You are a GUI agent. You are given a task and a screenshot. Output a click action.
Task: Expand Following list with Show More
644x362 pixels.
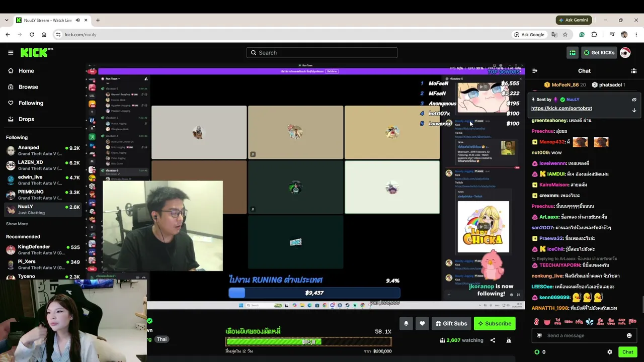coord(17,224)
